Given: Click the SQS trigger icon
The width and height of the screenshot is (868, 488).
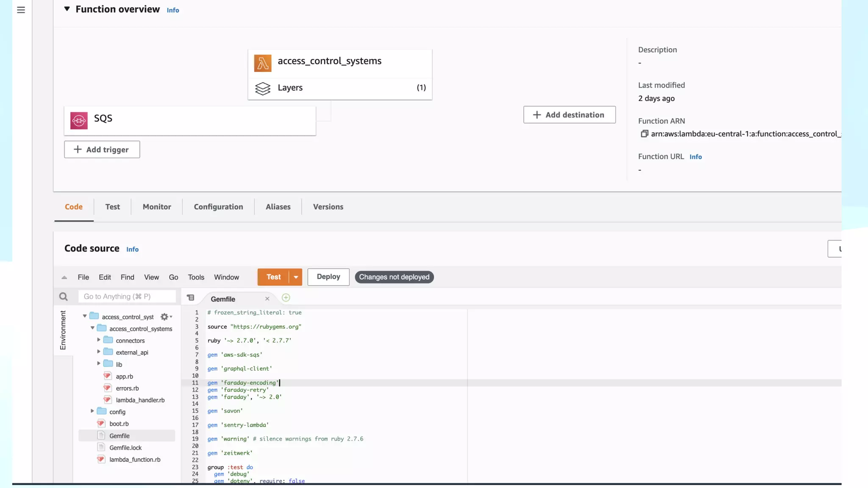Looking at the screenshot, I should [79, 121].
